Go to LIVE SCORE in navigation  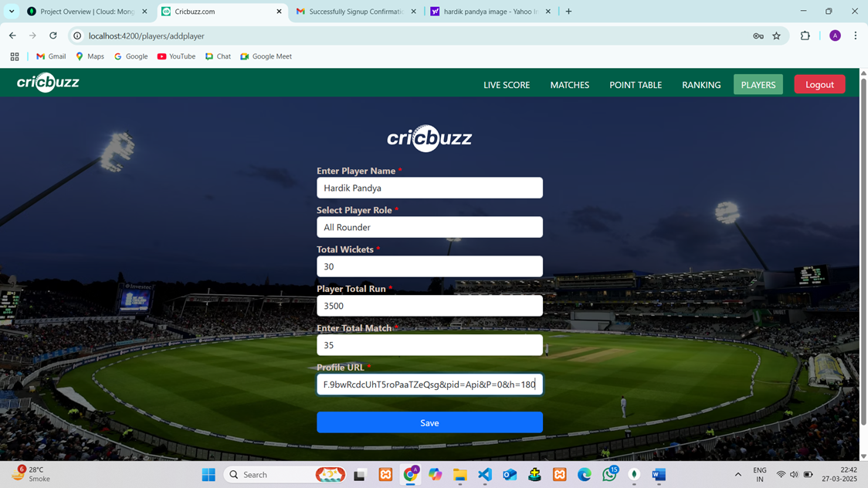pyautogui.click(x=507, y=85)
